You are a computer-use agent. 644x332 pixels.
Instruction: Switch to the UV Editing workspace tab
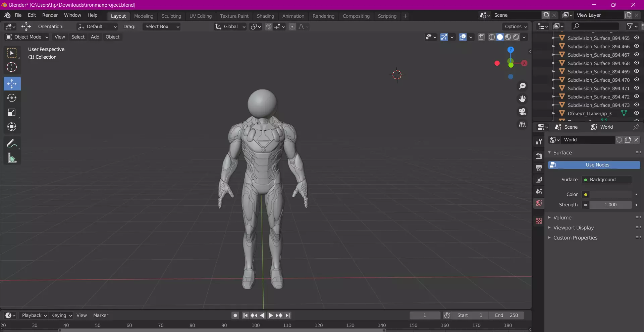click(201, 16)
